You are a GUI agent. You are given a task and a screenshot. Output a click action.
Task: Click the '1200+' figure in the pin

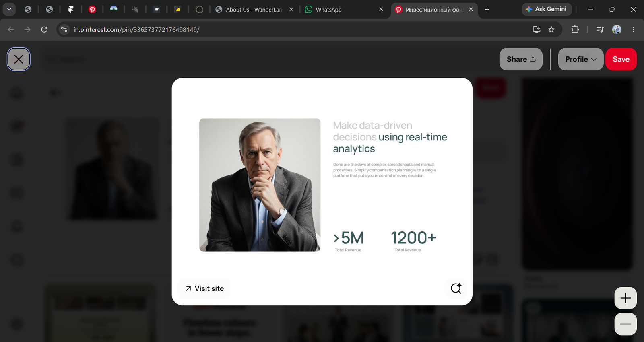pyautogui.click(x=413, y=238)
